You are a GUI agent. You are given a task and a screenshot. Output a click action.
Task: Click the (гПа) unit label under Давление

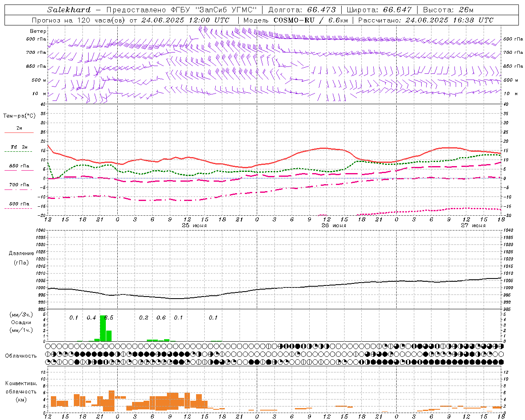click(21, 262)
